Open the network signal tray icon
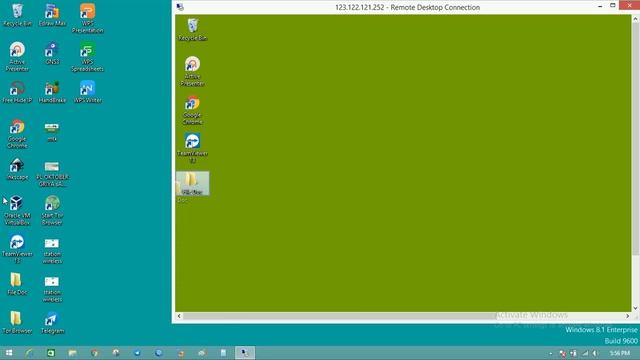 tap(585, 353)
